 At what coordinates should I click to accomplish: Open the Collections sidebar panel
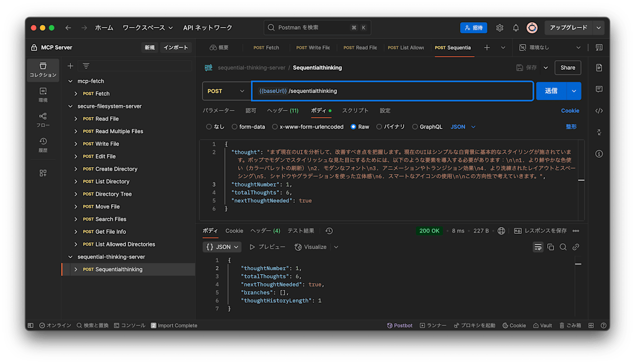click(43, 70)
